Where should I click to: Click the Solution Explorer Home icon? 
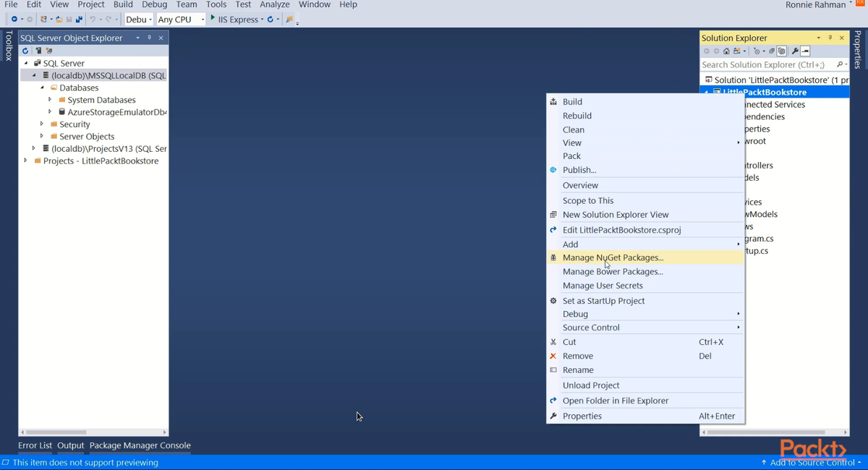click(726, 51)
